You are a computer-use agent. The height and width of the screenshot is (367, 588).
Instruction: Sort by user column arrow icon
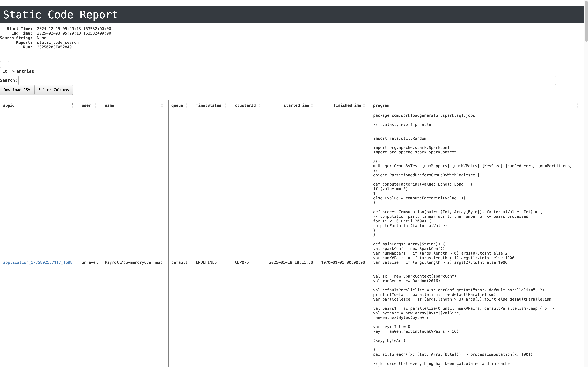coord(96,105)
